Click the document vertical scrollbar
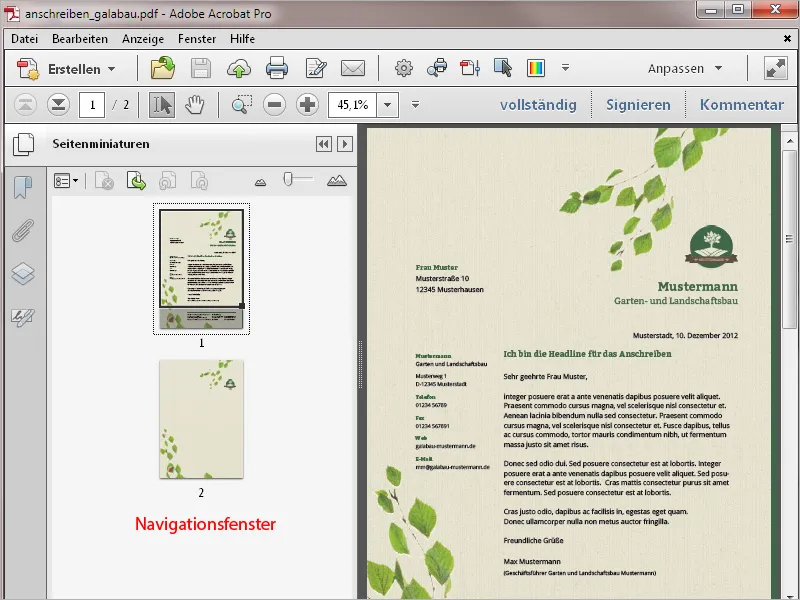The image size is (800, 600). point(790,240)
